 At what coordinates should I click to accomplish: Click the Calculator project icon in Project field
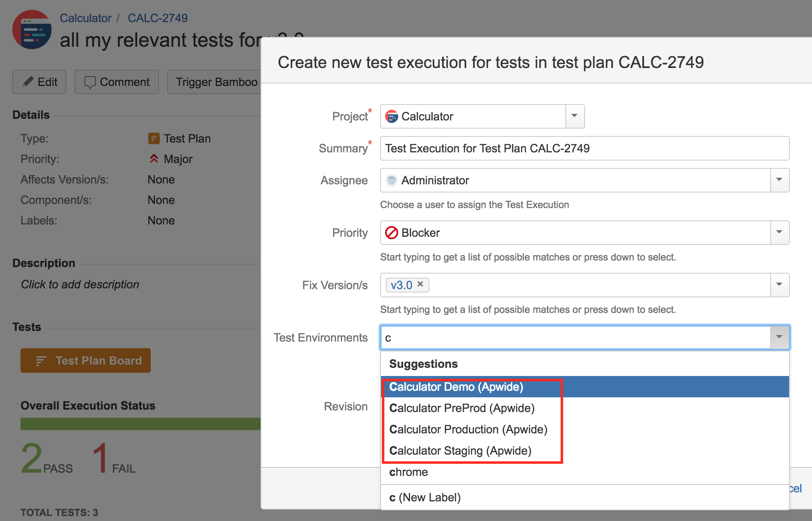pos(392,116)
